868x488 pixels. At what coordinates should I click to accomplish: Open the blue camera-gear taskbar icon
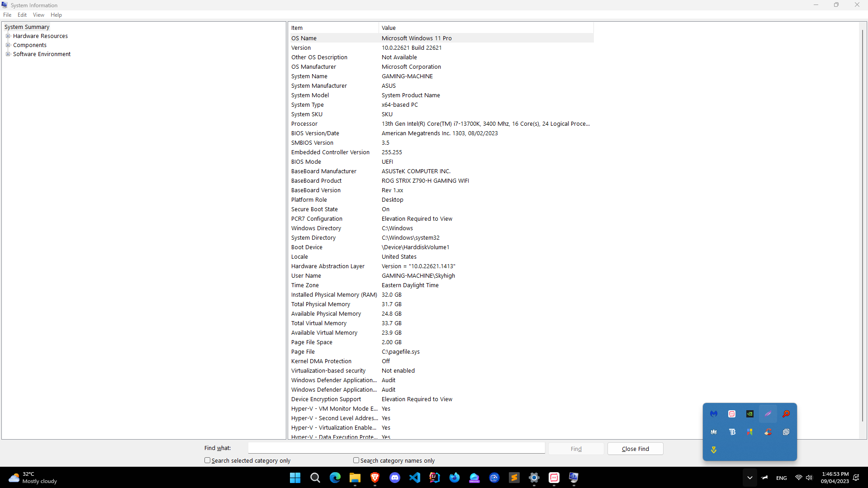494,478
